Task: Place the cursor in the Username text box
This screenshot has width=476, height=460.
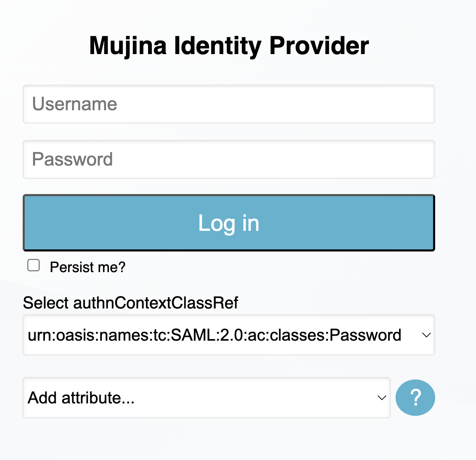Action: coord(229,104)
